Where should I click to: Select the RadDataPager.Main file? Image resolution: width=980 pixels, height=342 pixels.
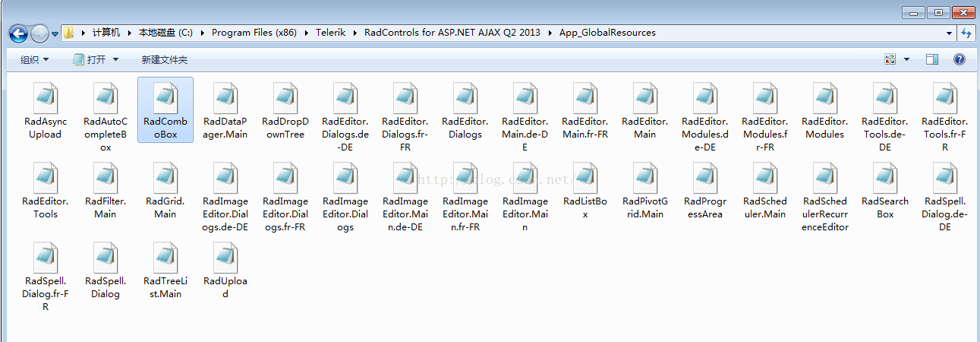225,110
